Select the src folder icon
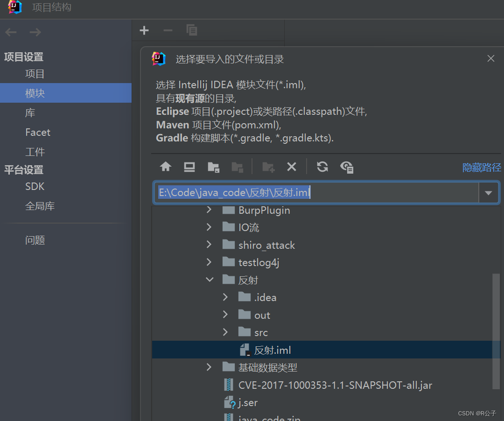The height and width of the screenshot is (421, 504). click(245, 332)
